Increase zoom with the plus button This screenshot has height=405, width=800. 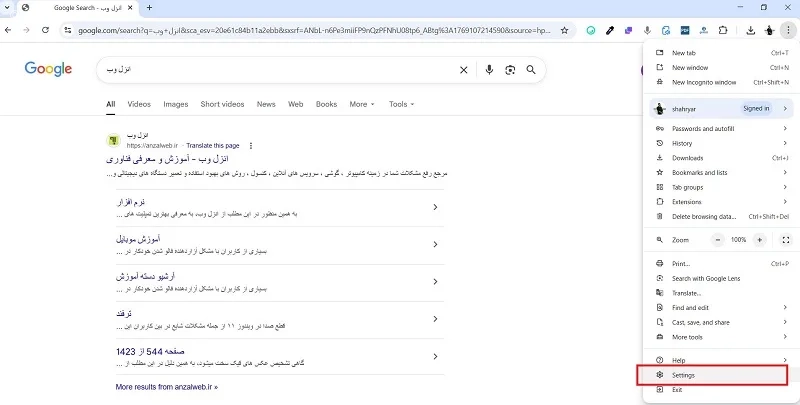(x=760, y=240)
